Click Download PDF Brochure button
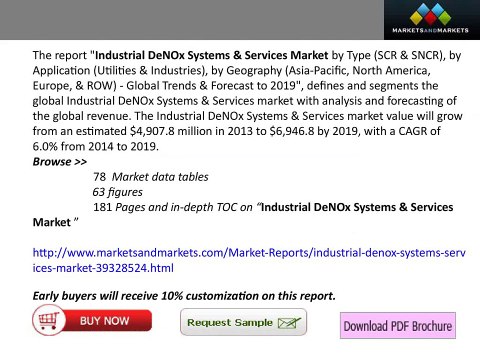Viewport: 480px width, 360px height. [398, 326]
